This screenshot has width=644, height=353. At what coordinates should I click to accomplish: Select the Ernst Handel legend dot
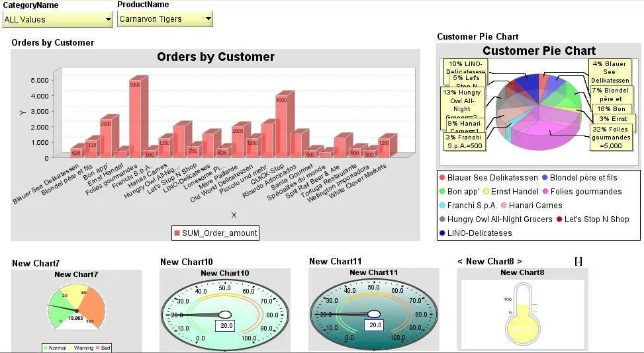click(x=486, y=192)
